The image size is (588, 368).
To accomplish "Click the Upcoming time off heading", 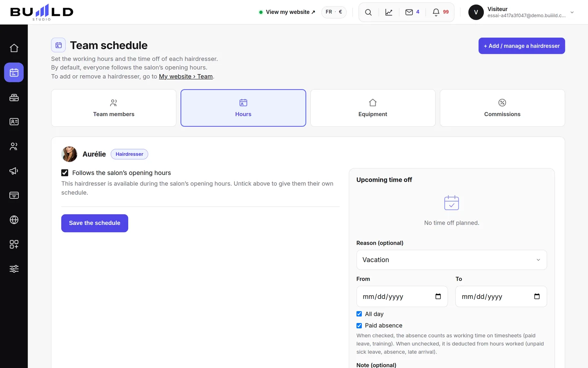I will pyautogui.click(x=384, y=180).
